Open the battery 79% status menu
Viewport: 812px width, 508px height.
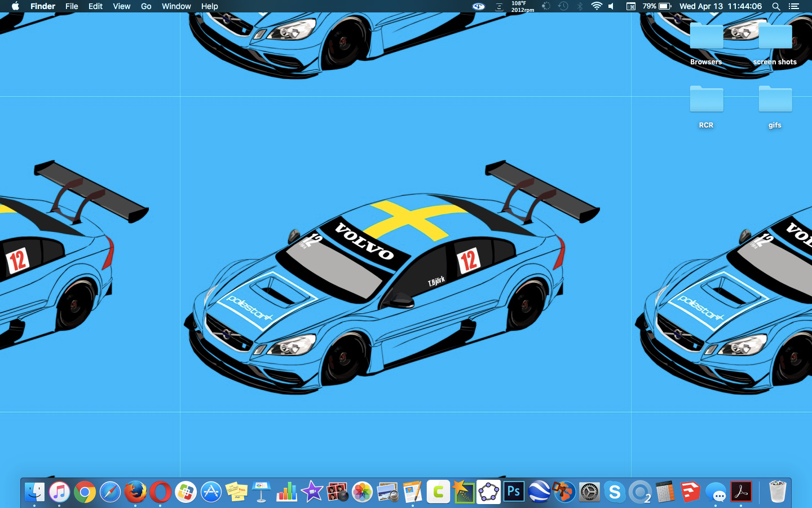click(656, 6)
